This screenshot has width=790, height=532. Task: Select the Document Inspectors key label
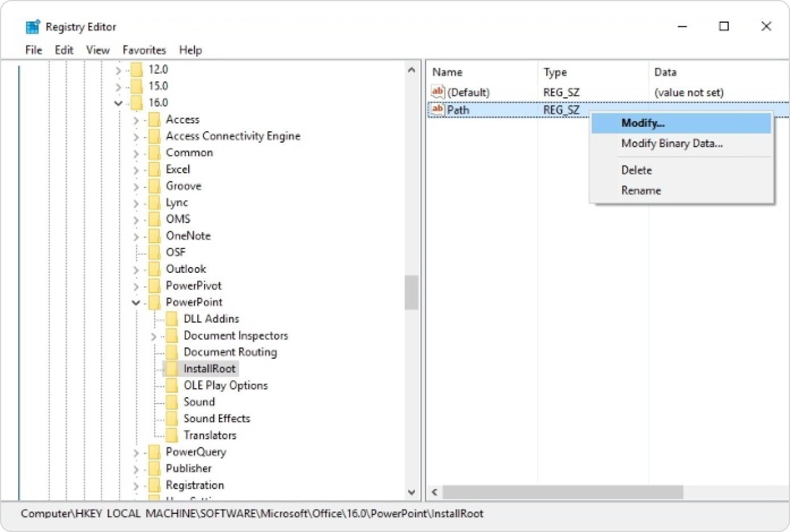[x=236, y=335]
